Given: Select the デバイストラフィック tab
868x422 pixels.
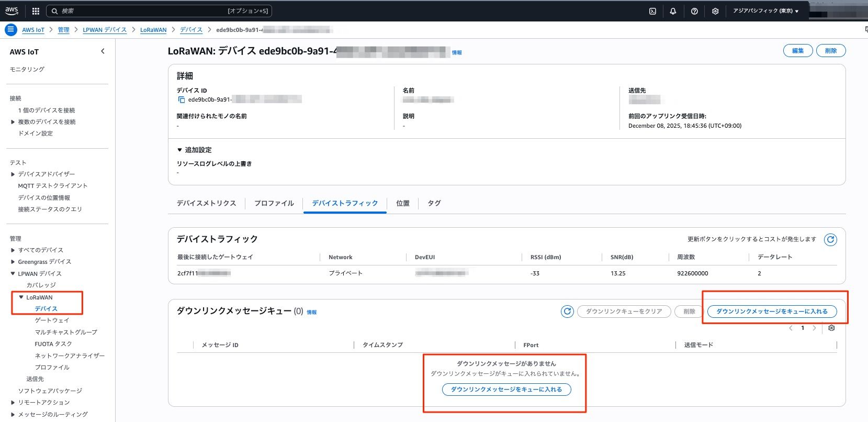Looking at the screenshot, I should click(x=345, y=203).
